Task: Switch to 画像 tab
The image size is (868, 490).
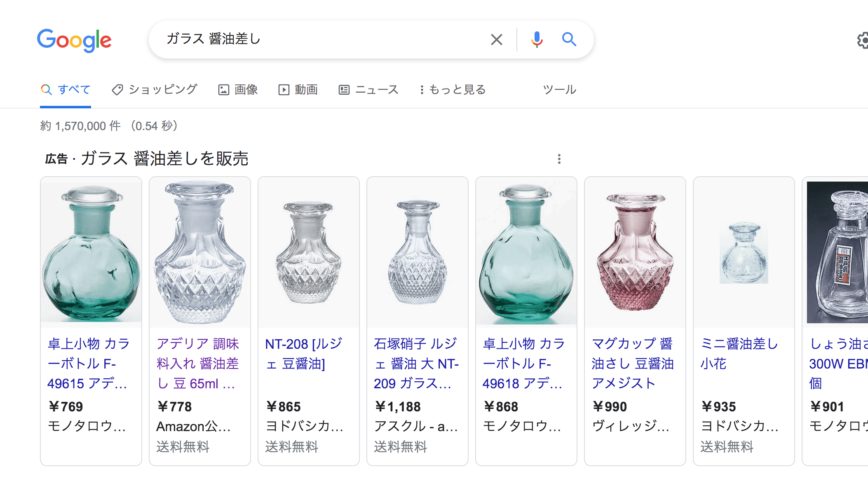Action: tap(238, 89)
